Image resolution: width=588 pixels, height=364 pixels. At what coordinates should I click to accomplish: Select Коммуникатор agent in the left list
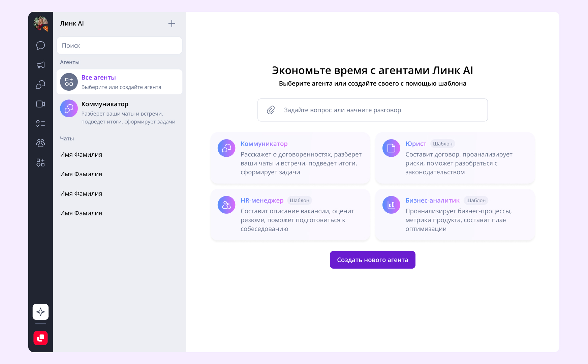pos(119,112)
